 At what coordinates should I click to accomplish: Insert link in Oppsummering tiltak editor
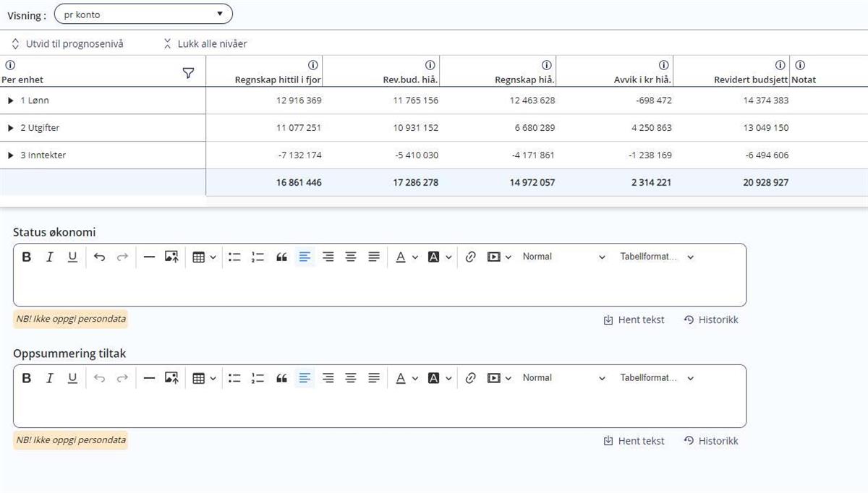(471, 378)
